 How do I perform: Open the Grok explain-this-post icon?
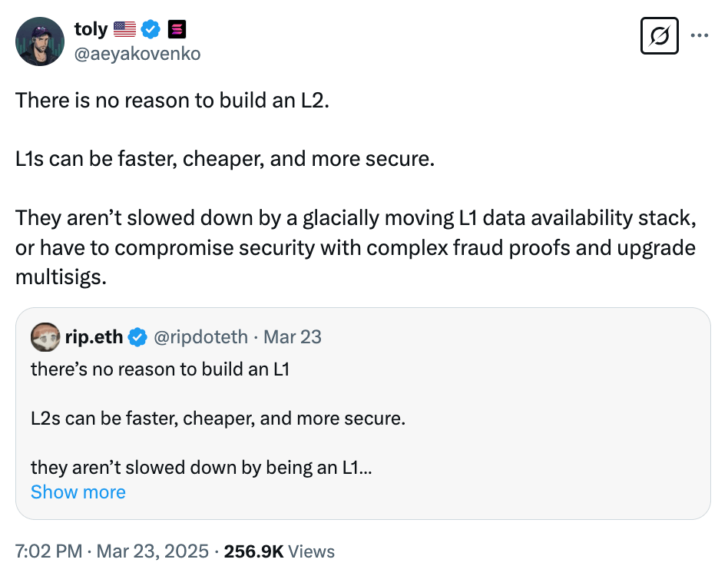(x=659, y=35)
